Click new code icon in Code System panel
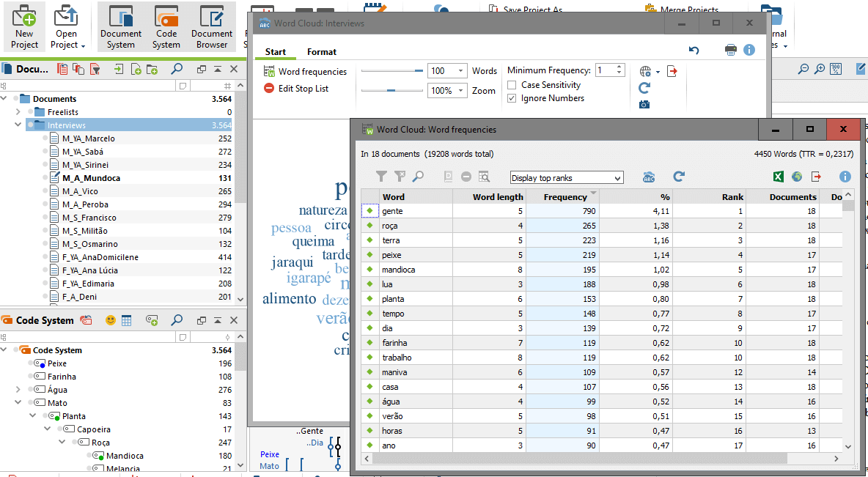868x477 pixels. (x=152, y=320)
